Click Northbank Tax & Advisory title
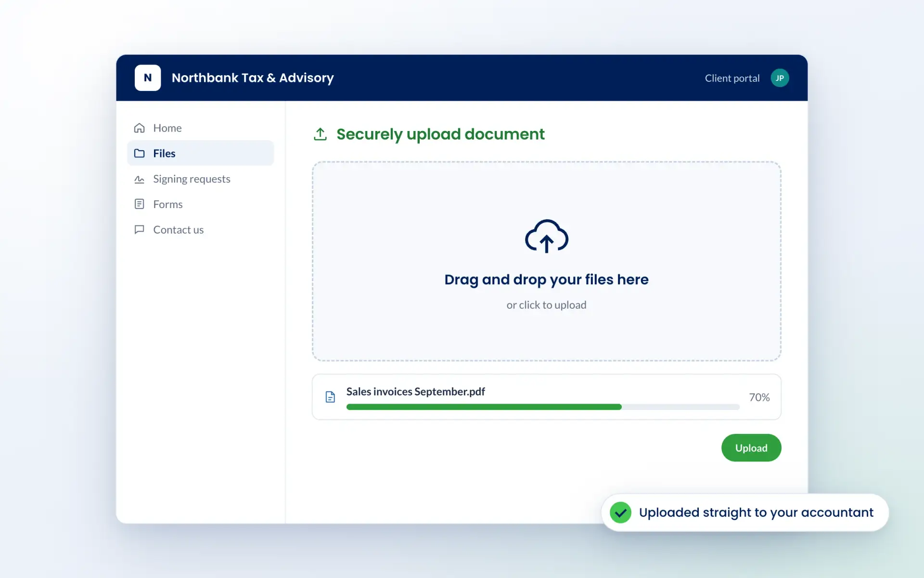The width and height of the screenshot is (924, 578). click(x=253, y=78)
